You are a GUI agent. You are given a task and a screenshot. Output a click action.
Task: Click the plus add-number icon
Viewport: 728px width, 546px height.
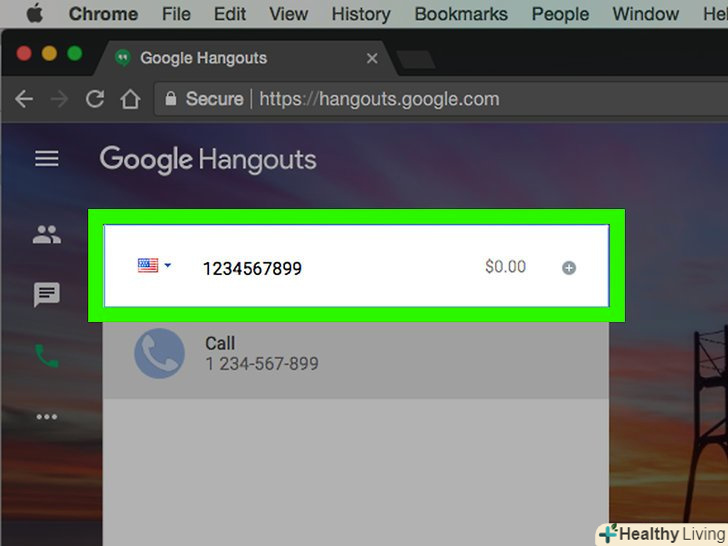(x=569, y=267)
